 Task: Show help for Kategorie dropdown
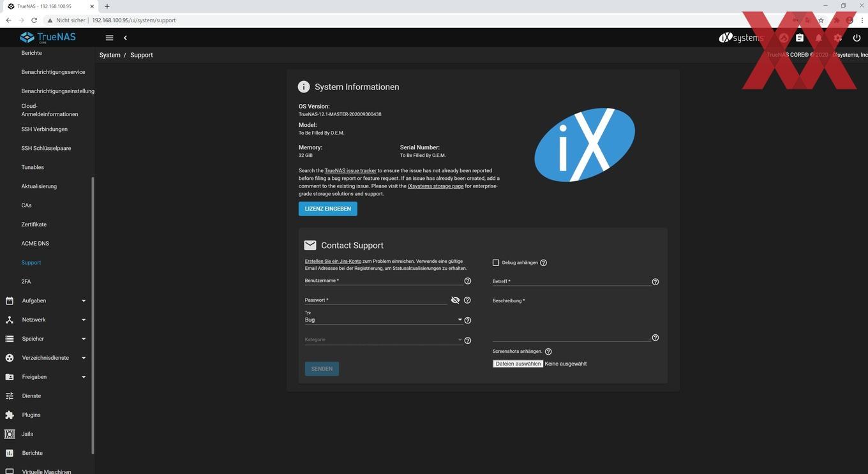click(467, 340)
